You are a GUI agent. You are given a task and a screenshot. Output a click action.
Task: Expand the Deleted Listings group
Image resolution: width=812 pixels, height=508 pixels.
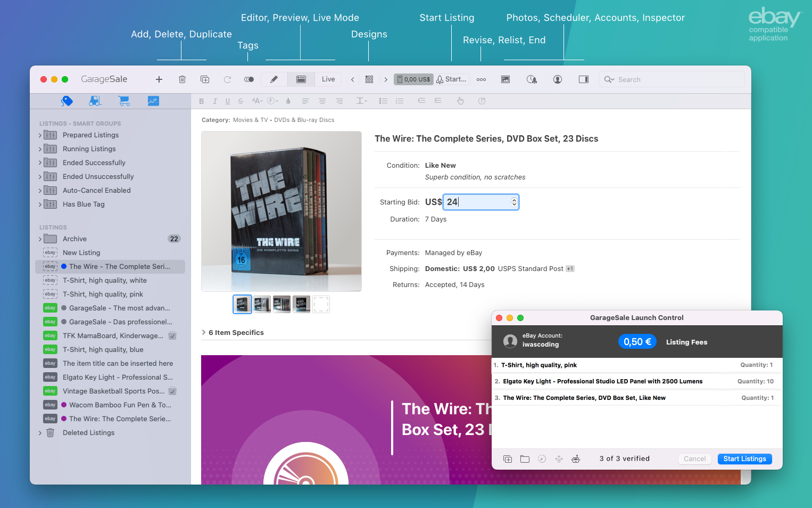tap(40, 432)
